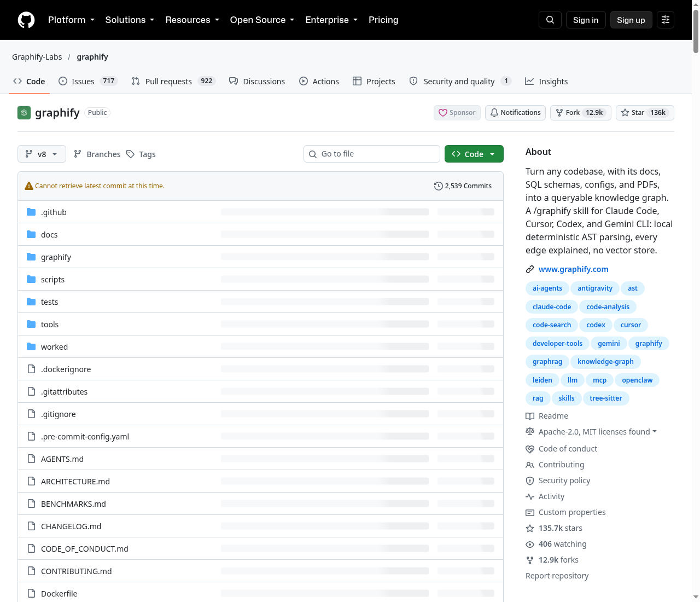Viewport: 700px width, 602px height.
Task: Click the link icon beside www.graphify.com
Action: pos(530,269)
